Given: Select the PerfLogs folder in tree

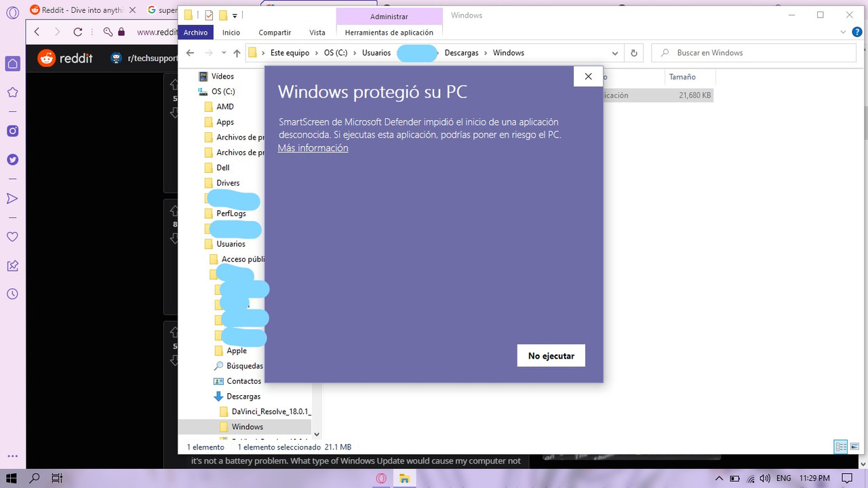Looking at the screenshot, I should 231,213.
